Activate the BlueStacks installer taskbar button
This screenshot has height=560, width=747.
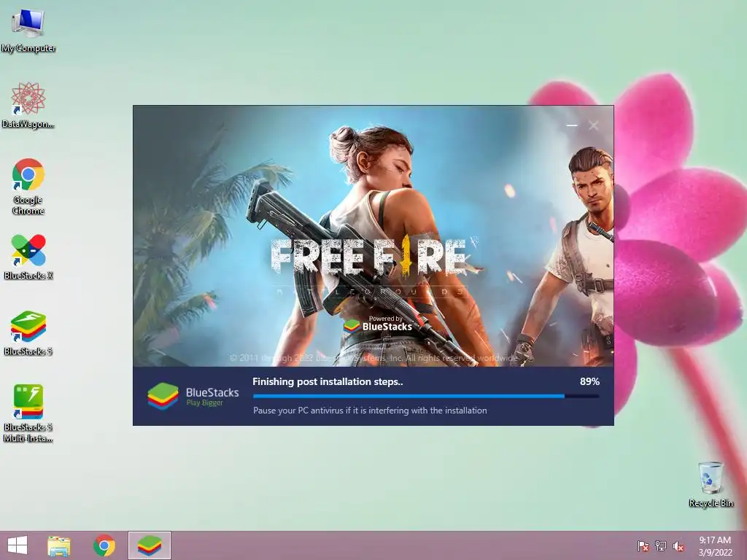click(150, 545)
